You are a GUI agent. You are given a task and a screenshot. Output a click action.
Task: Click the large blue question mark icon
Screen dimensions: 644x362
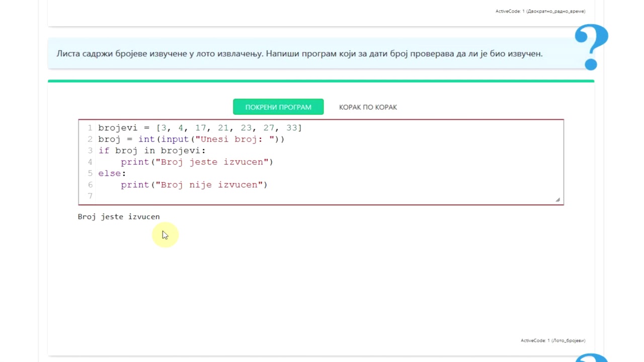tap(591, 47)
